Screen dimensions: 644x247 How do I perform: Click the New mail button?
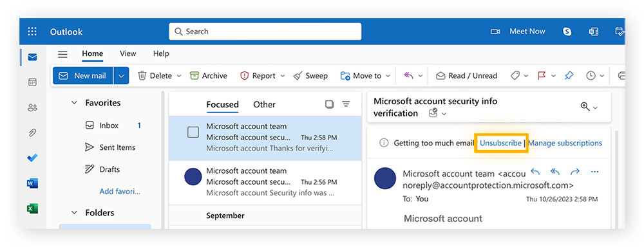(x=82, y=76)
